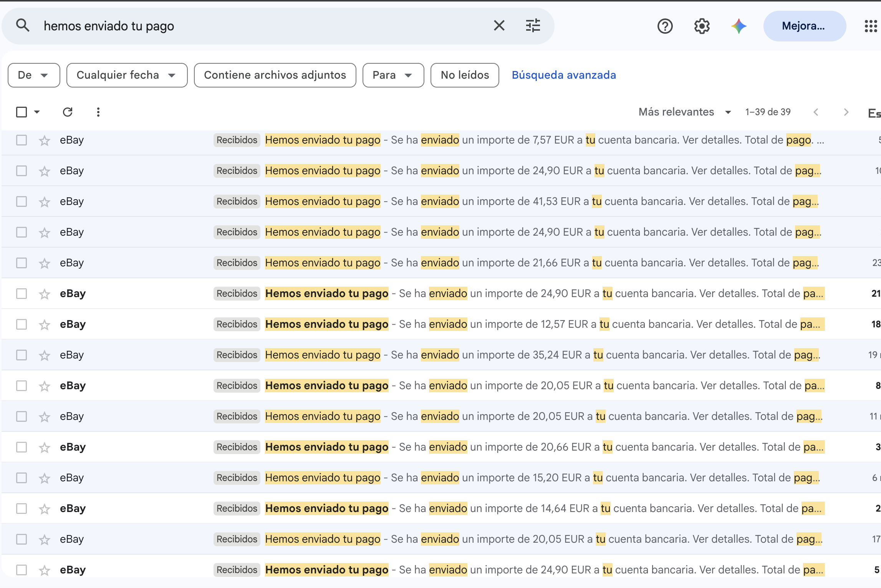Star the eBay email with 35,24 EUR
This screenshot has height=588, width=881.
click(x=45, y=355)
